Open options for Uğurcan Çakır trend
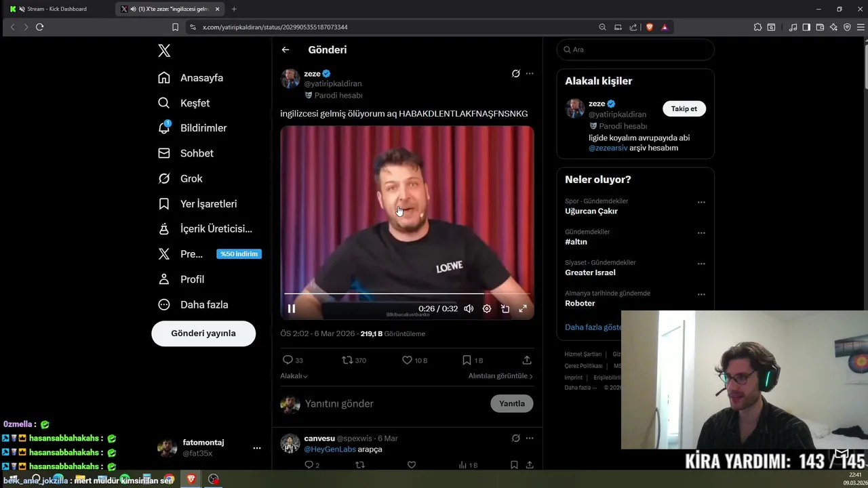The image size is (868, 488). point(701,202)
